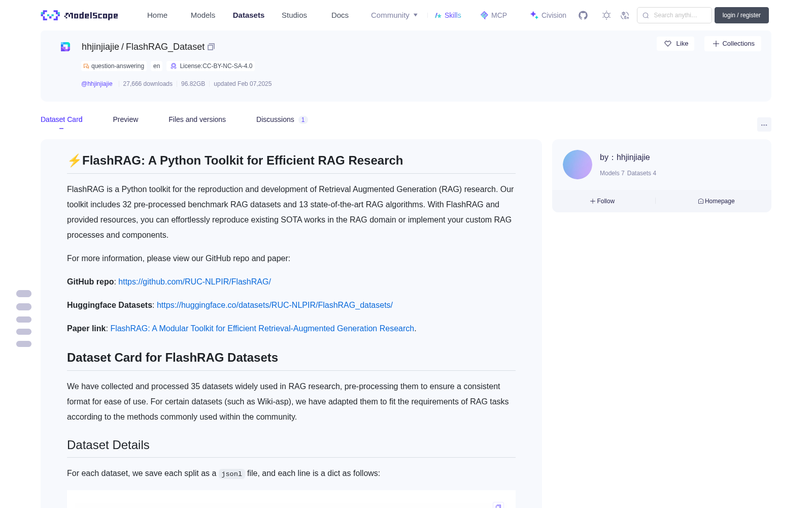812x508 pixels.
Task: Open the @hhjinjiajie profile link
Action: tap(97, 84)
